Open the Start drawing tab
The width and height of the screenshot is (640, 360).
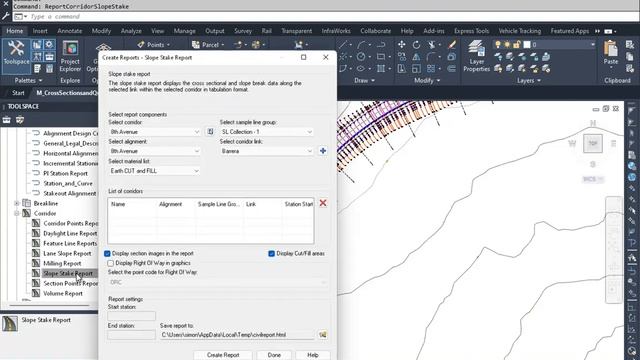(18, 93)
